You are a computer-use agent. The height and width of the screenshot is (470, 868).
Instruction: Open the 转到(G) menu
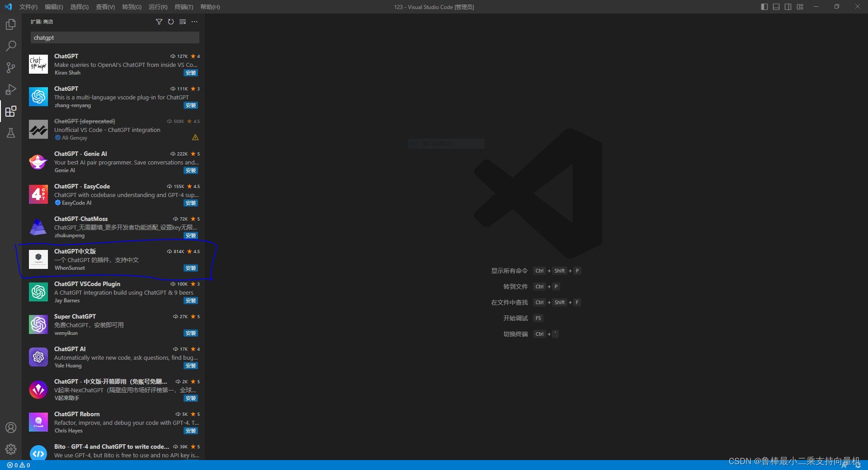tap(132, 7)
